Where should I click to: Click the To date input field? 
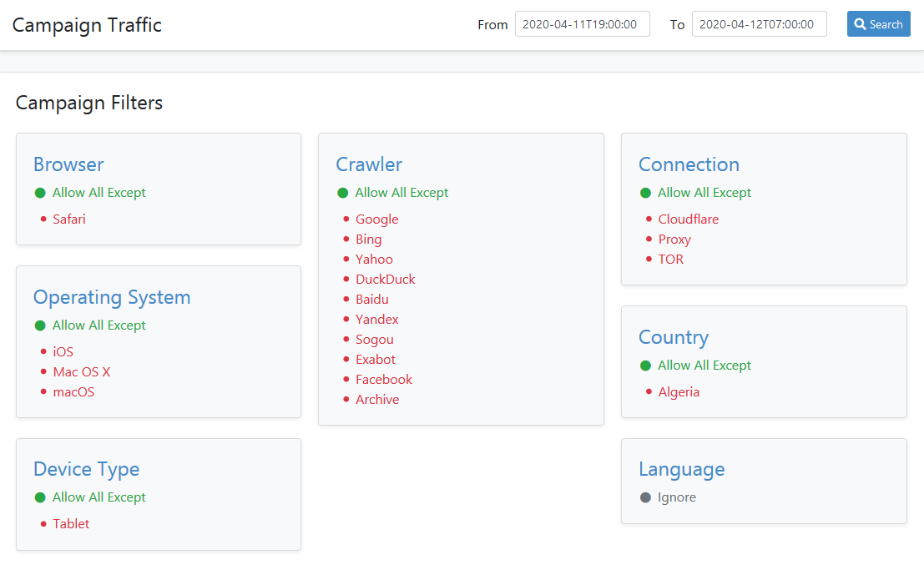click(x=759, y=24)
